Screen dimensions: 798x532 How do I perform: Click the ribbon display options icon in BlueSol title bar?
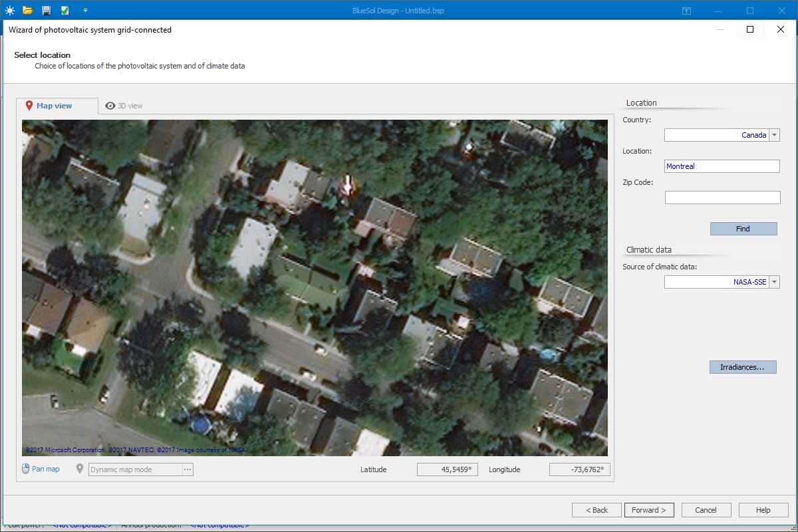686,11
